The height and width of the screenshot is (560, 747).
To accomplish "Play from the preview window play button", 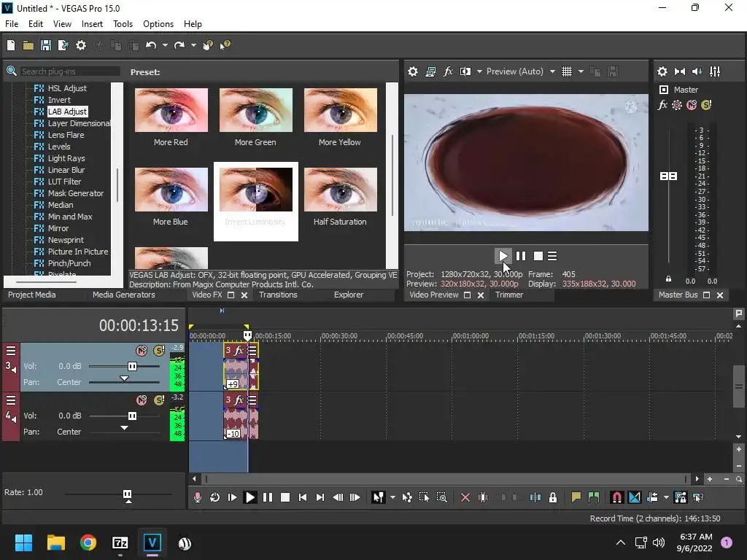I will coord(503,256).
